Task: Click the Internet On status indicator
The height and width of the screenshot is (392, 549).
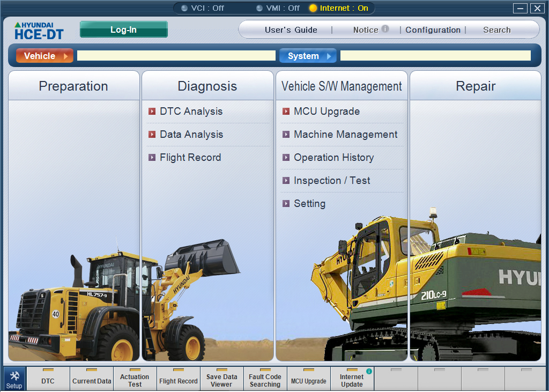Action: point(339,8)
